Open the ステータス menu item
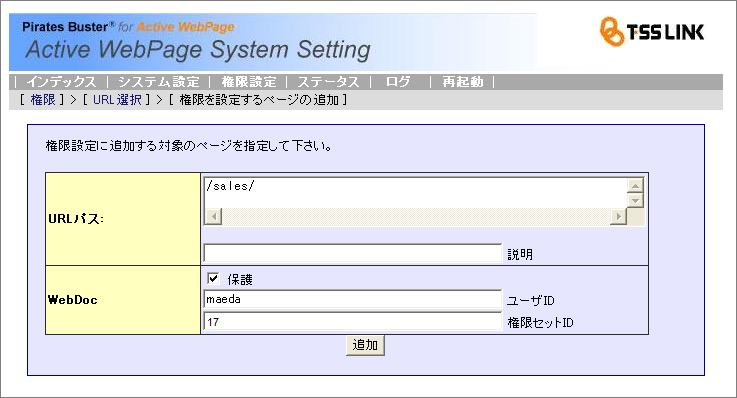Image resolution: width=737 pixels, height=398 pixels. [329, 82]
